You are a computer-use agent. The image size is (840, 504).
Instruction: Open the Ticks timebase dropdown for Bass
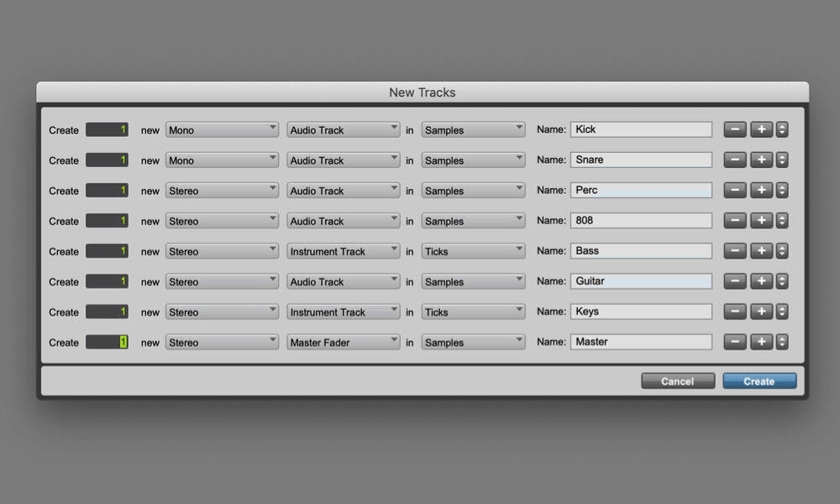(x=473, y=251)
